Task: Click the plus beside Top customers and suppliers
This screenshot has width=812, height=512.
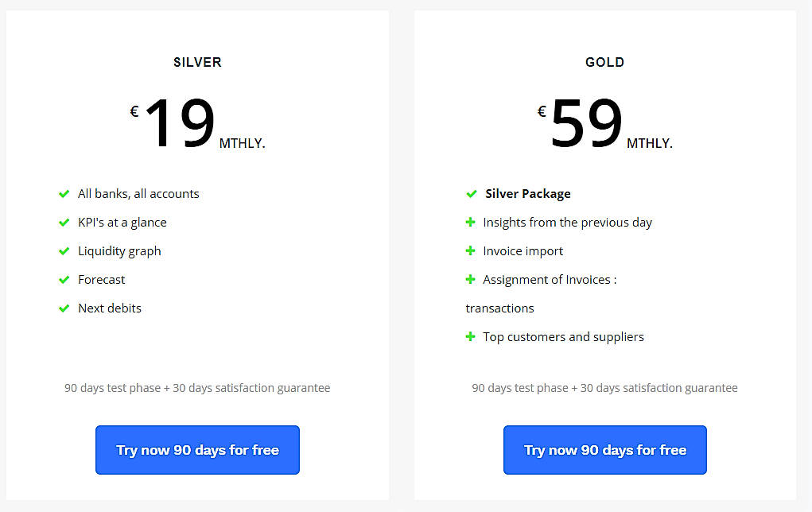Action: coord(471,336)
